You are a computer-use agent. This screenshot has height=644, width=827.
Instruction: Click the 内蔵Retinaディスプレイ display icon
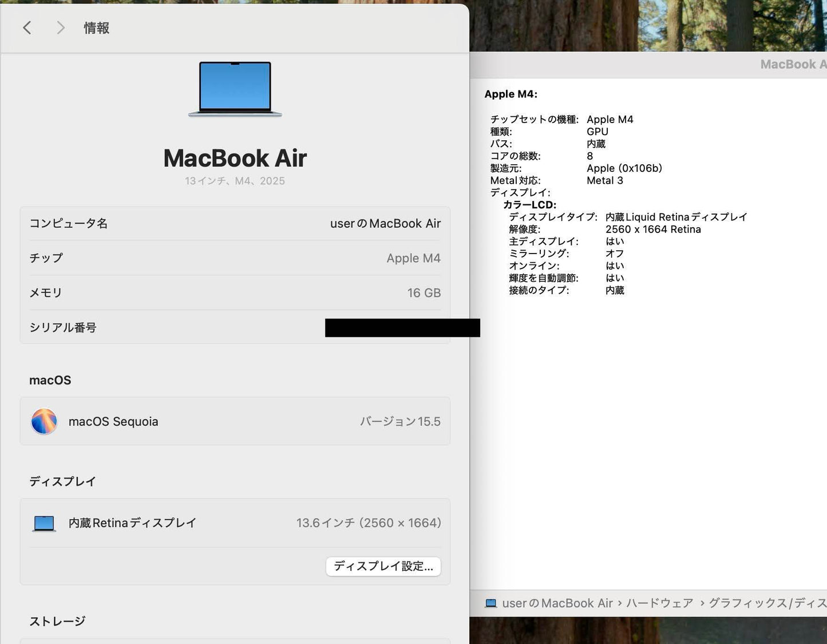(43, 523)
